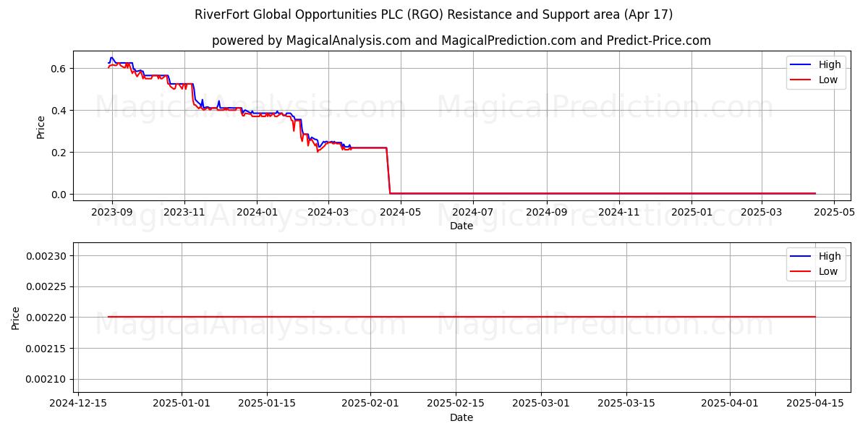Image resolution: width=868 pixels, height=434 pixels.
Task: Click the top chart x-axis label 2024-07
Action: click(473, 212)
